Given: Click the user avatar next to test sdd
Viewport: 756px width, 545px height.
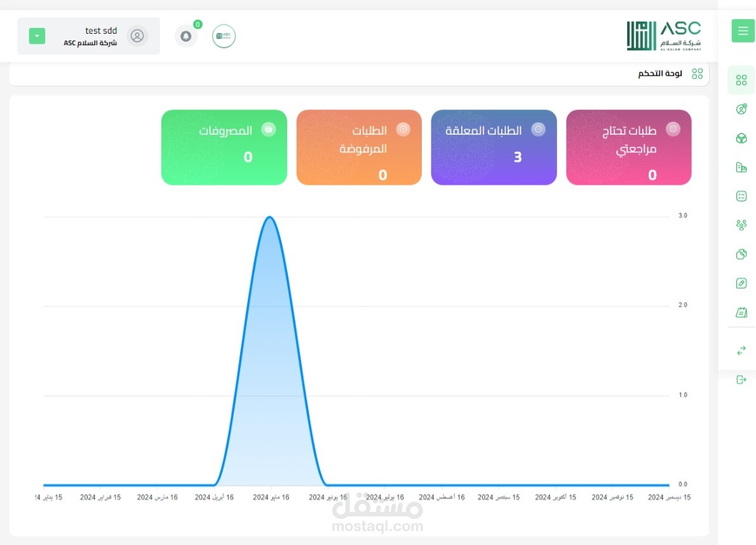Looking at the screenshot, I should (x=137, y=36).
